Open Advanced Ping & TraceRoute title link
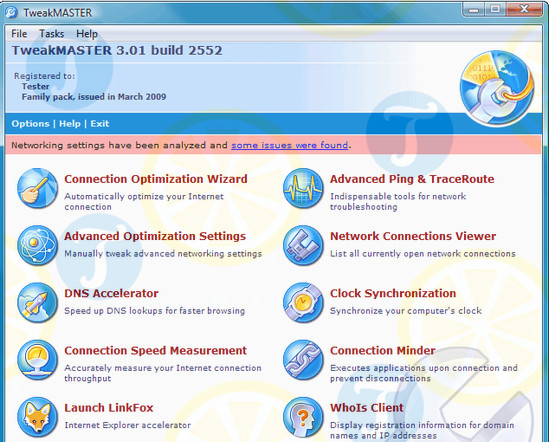This screenshot has width=549, height=442. click(x=412, y=179)
